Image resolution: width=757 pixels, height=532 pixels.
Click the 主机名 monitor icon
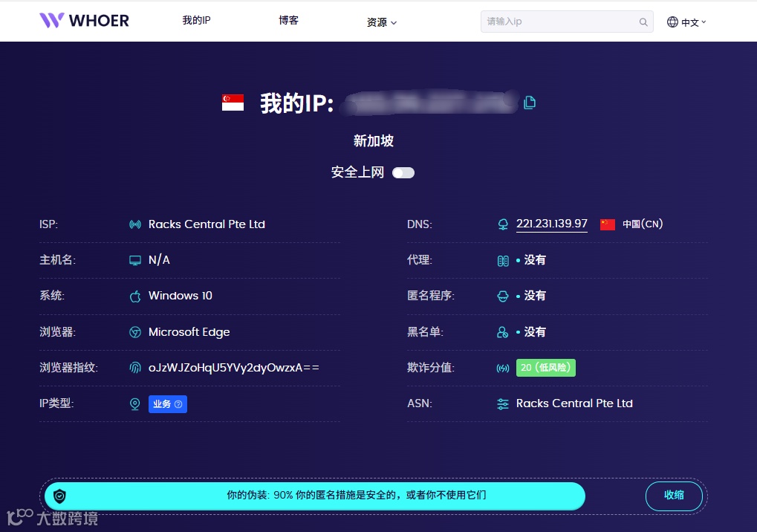(135, 260)
